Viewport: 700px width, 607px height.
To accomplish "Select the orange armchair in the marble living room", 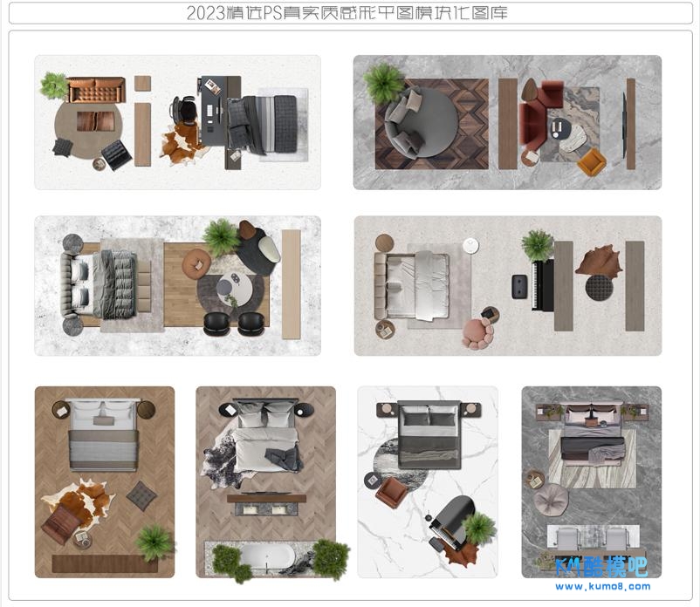I will coord(591,162).
